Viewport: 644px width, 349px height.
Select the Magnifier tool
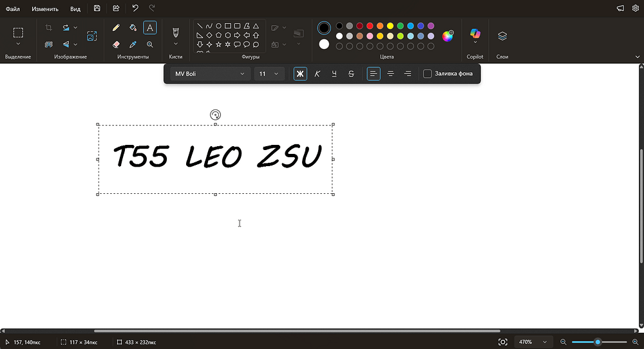point(150,44)
